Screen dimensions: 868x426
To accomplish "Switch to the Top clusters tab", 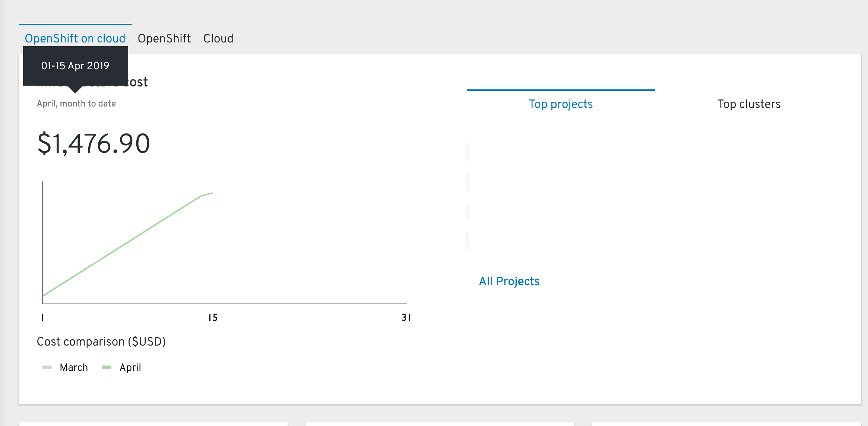I will (749, 104).
